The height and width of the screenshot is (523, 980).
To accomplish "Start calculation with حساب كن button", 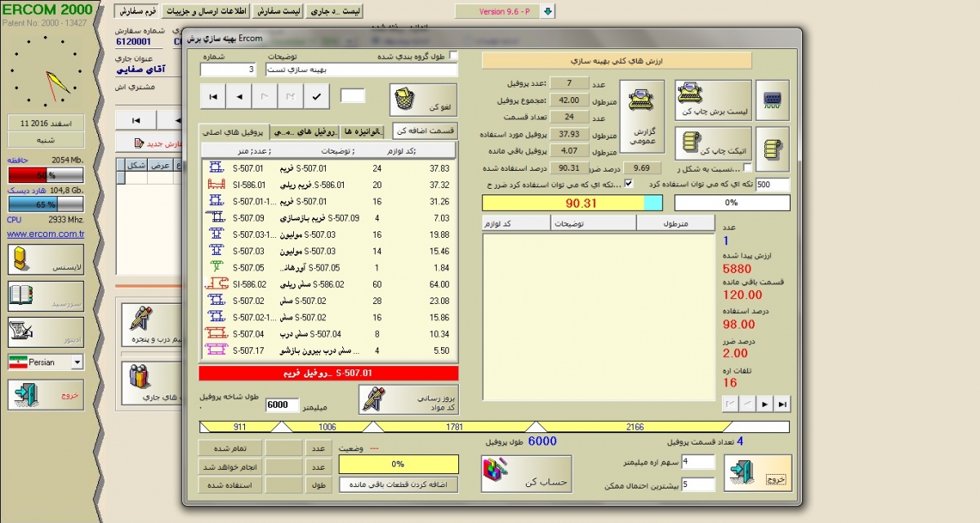I will click(525, 474).
